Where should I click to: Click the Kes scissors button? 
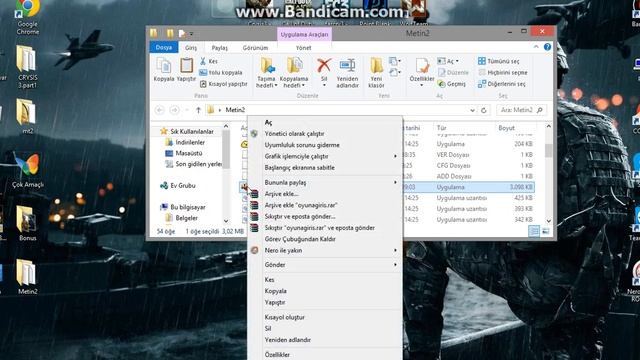(x=209, y=61)
